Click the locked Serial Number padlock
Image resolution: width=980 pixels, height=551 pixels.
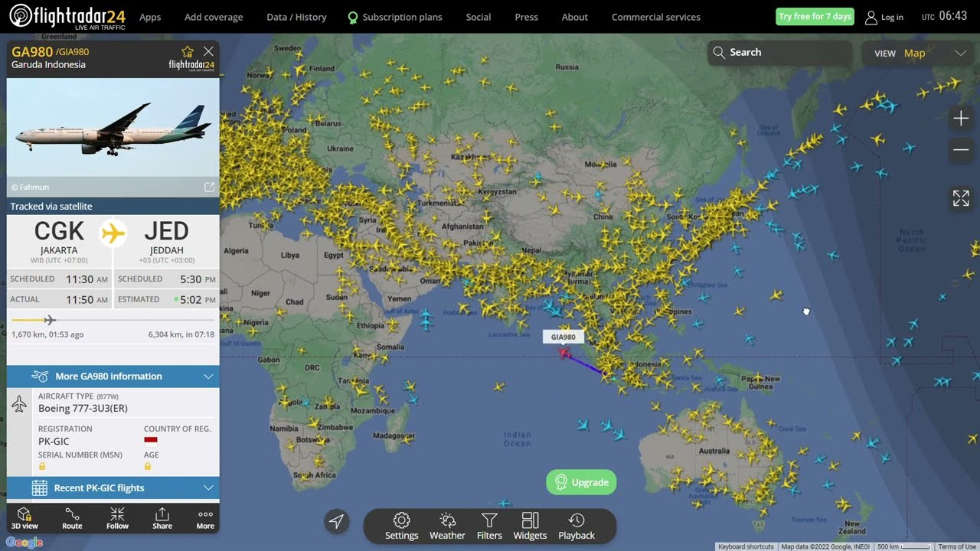[42, 466]
